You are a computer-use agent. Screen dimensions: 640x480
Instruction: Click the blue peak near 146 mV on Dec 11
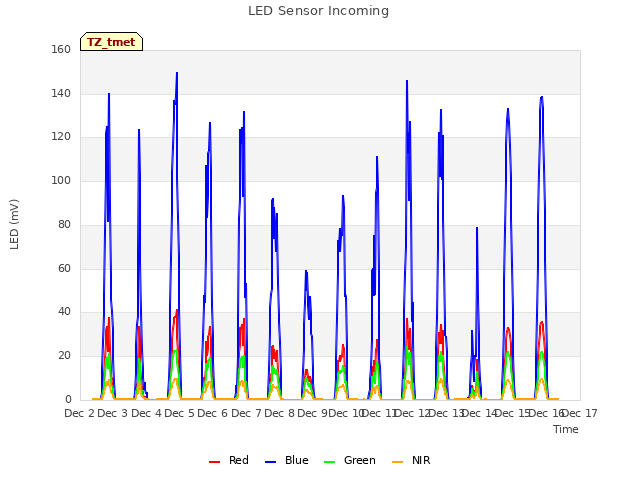(x=407, y=81)
